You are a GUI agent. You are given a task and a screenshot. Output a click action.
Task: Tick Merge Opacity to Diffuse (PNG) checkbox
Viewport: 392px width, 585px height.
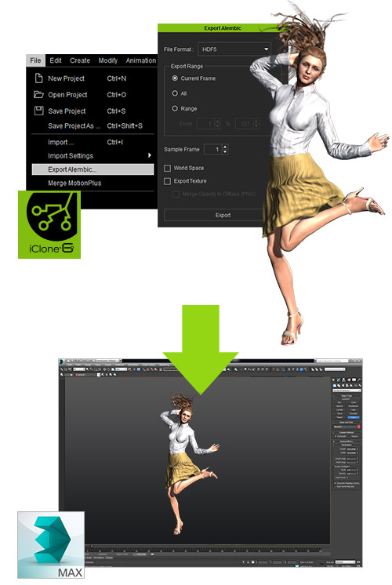(176, 194)
